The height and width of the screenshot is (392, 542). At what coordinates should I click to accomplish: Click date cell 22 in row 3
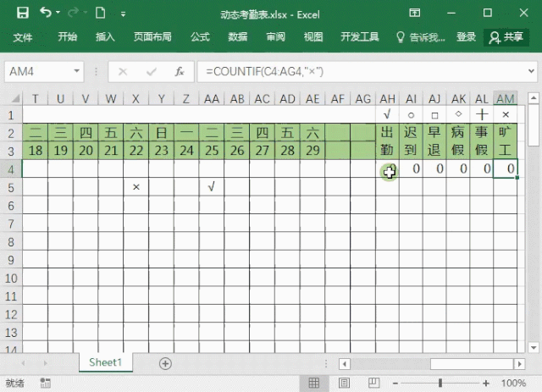tap(136, 151)
